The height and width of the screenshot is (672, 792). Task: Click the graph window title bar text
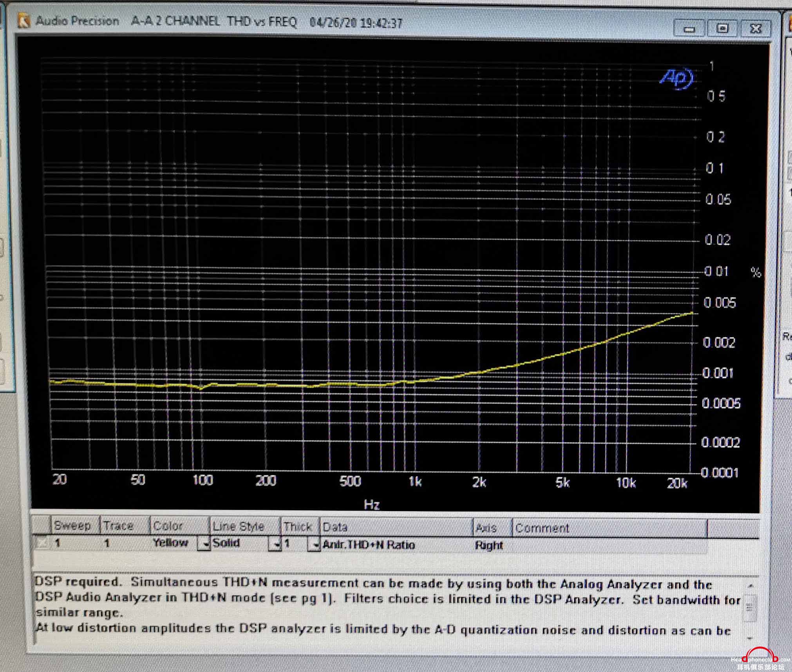219,21
